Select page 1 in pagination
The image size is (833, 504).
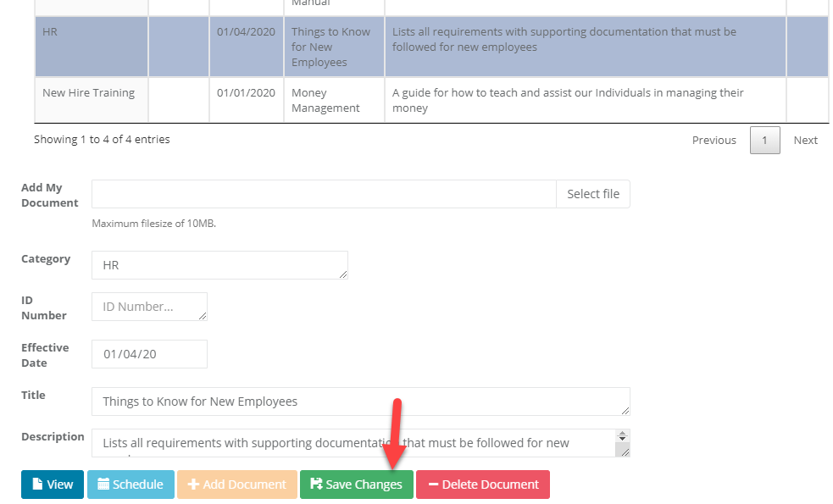(764, 141)
